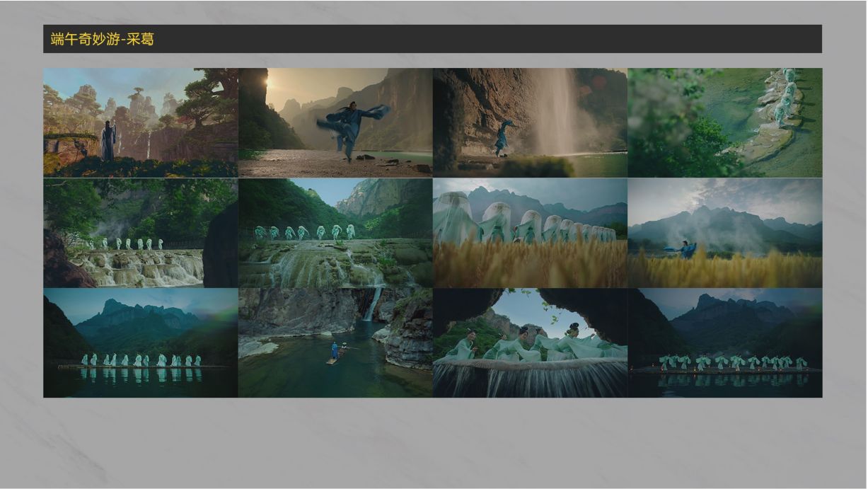Select thumbnail of figure rafting below rocky waterfall
This screenshot has width=868, height=489.
pyautogui.click(x=335, y=343)
